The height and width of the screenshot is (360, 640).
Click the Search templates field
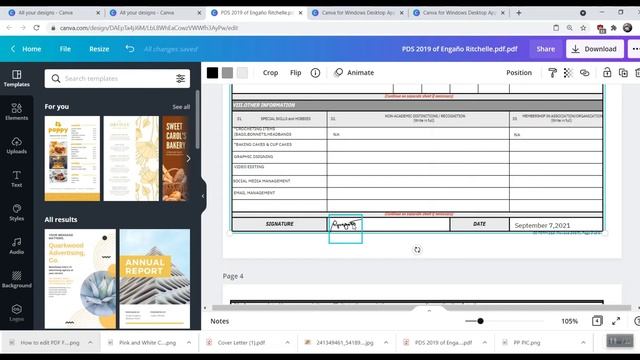[117, 78]
